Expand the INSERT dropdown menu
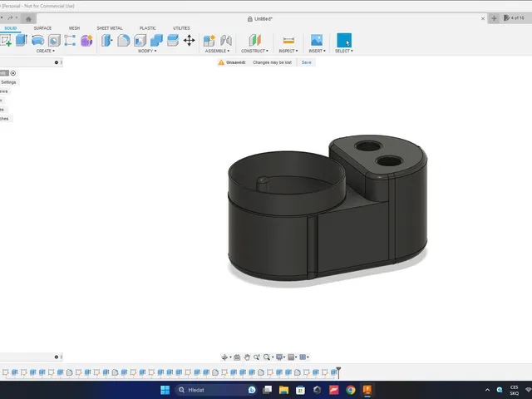This screenshot has height=399, width=532. tap(317, 51)
